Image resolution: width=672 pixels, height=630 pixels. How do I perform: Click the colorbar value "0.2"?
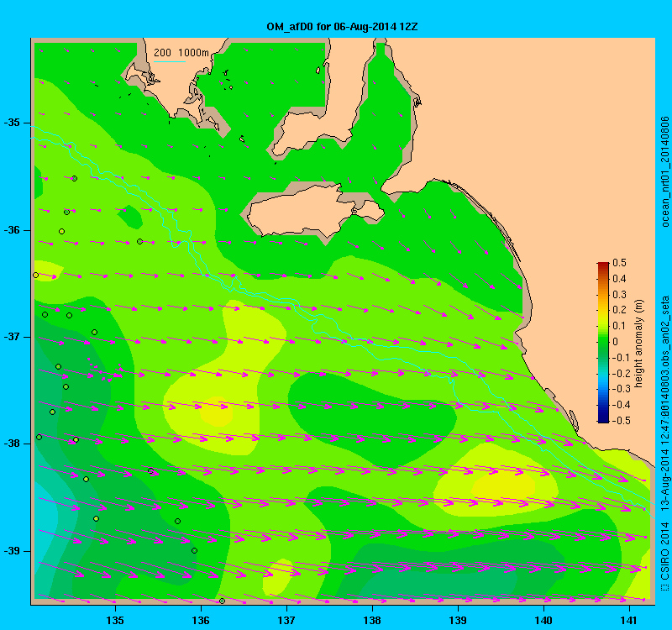pyautogui.click(x=619, y=310)
